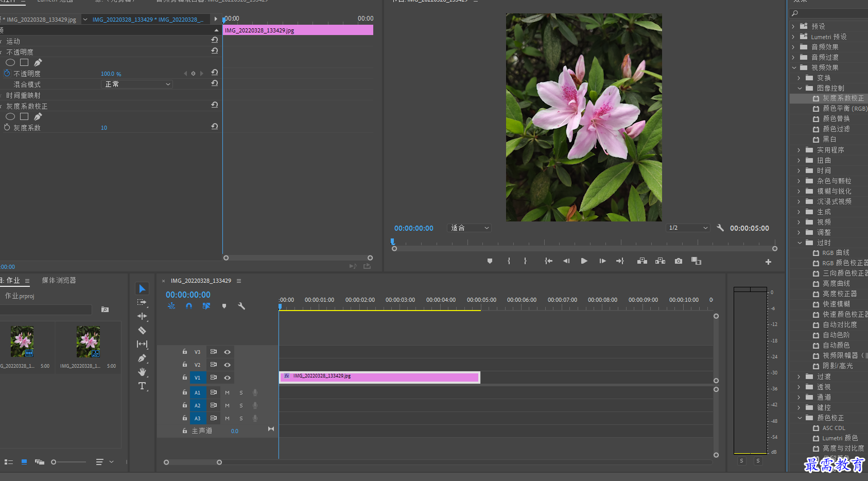Expand the 模糊与锐化 folder

tap(800, 191)
